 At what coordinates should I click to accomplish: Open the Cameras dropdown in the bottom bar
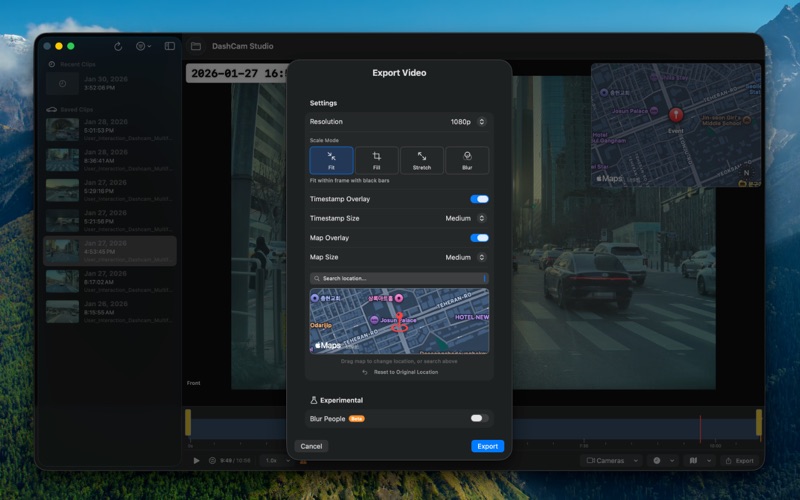[x=612, y=460]
